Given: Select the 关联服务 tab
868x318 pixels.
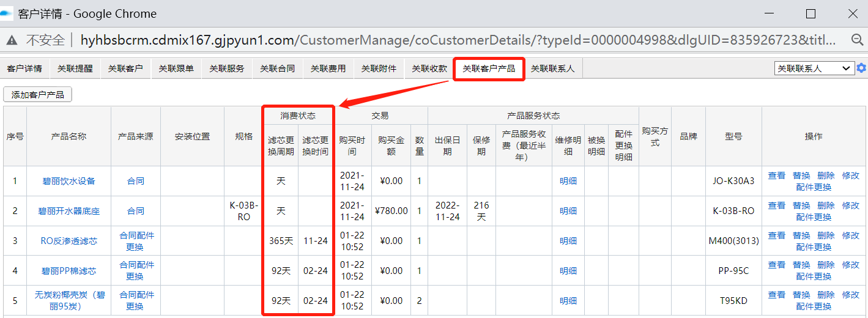Looking at the screenshot, I should [227, 69].
